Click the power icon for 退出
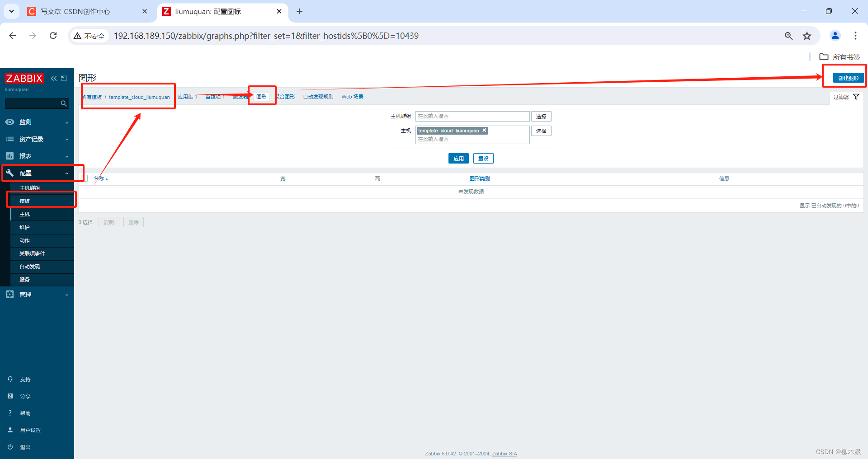 click(10, 447)
